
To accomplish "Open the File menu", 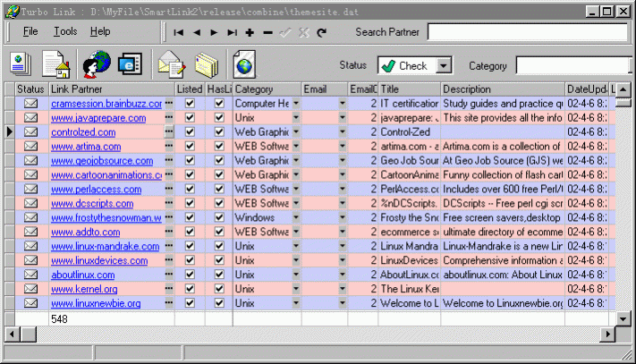I will click(30, 31).
